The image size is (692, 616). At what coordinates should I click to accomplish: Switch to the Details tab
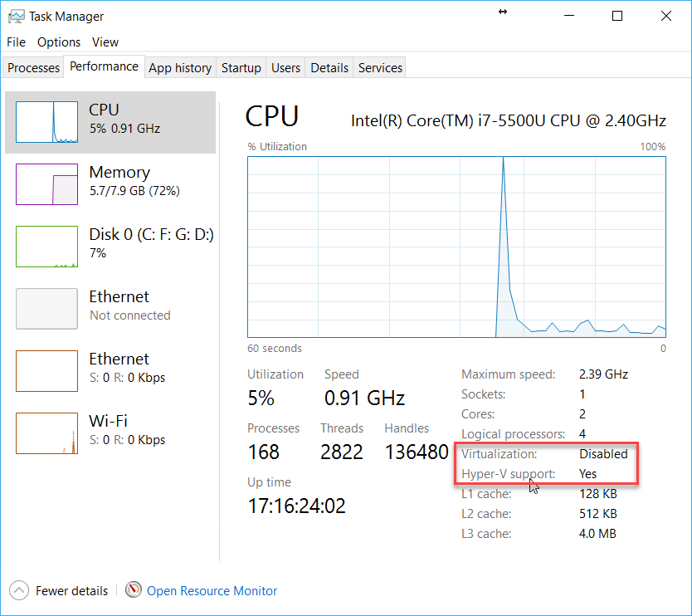click(x=329, y=67)
